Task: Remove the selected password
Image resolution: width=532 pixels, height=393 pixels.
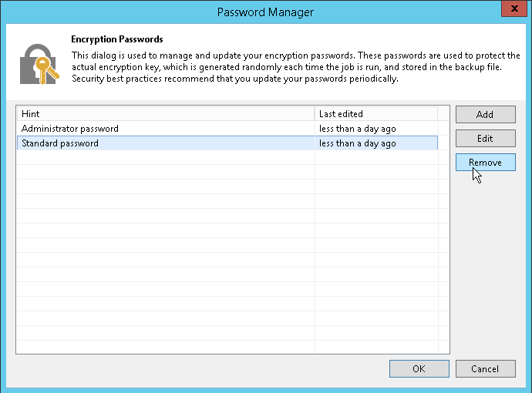Action: pos(485,163)
